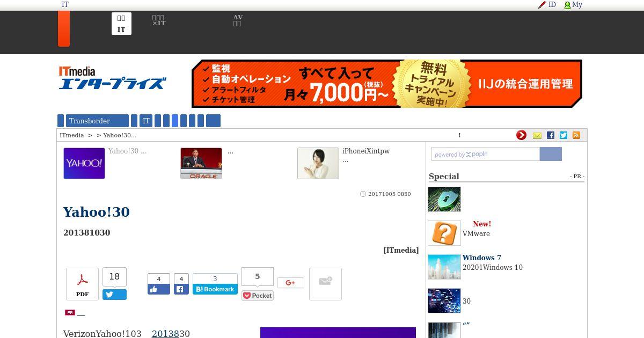This screenshot has height=338, width=644.
Task: Add article to Hatena B! Bookmark
Action: coord(215,289)
